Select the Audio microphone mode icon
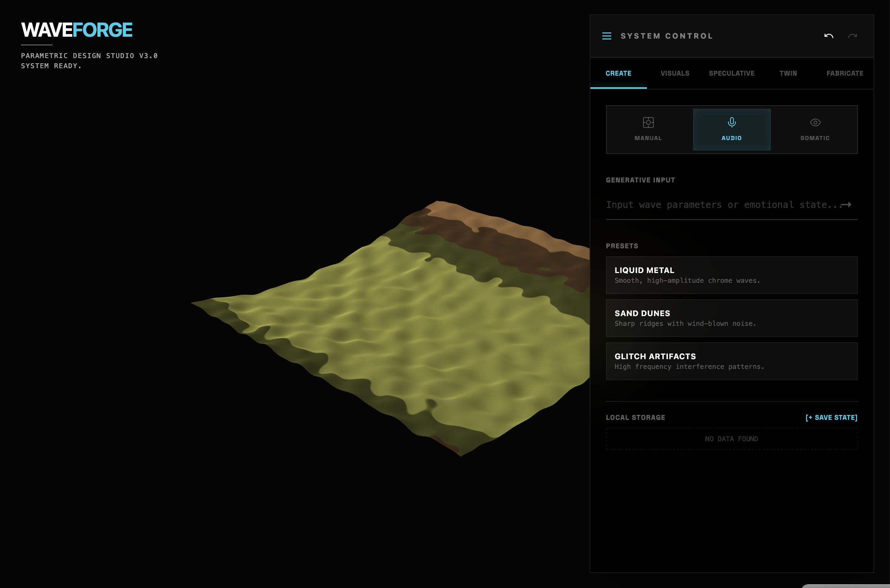Screen dimensions: 890x588 pos(731,122)
